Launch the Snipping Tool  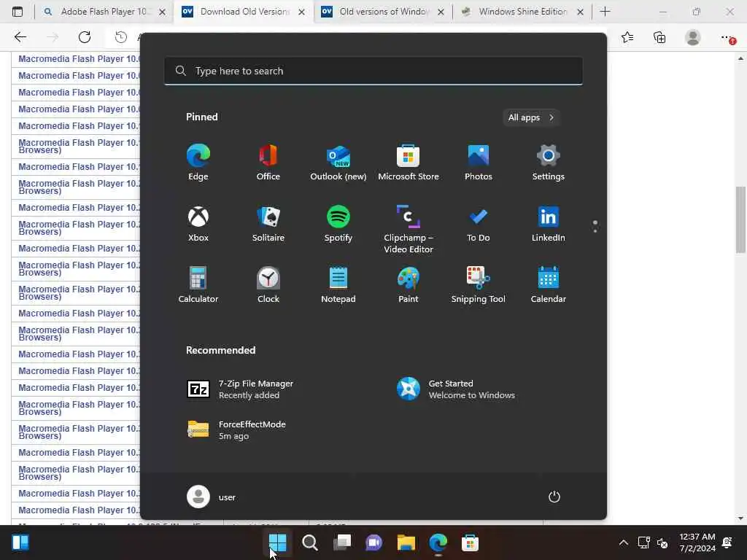pyautogui.click(x=479, y=285)
